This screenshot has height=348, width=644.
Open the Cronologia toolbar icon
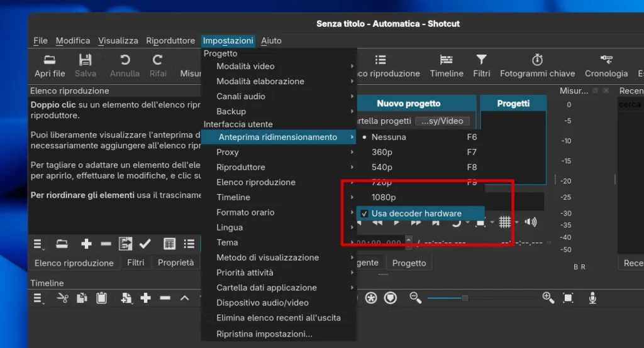tap(606, 60)
